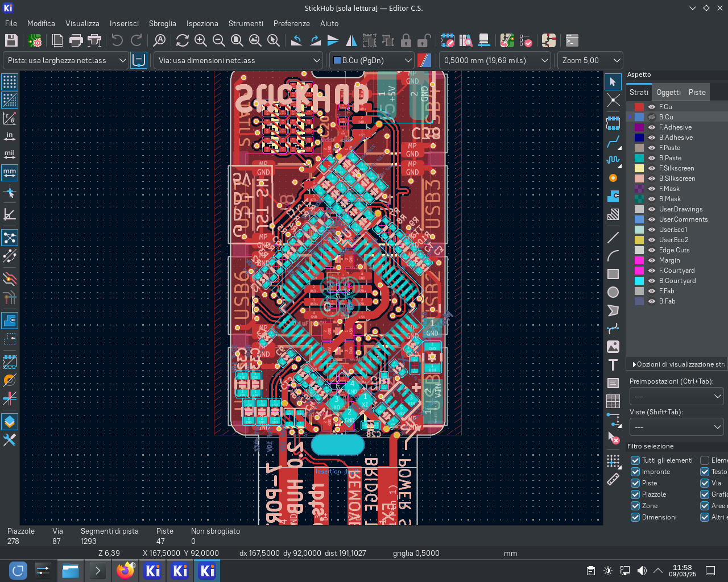Click the Save icon in the toolbar
This screenshot has height=582, width=728.
point(11,40)
